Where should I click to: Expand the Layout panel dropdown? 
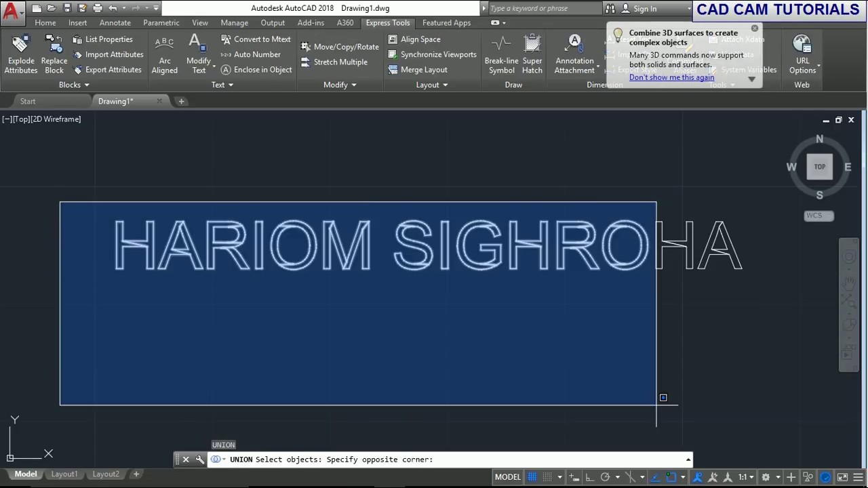pyautogui.click(x=432, y=85)
